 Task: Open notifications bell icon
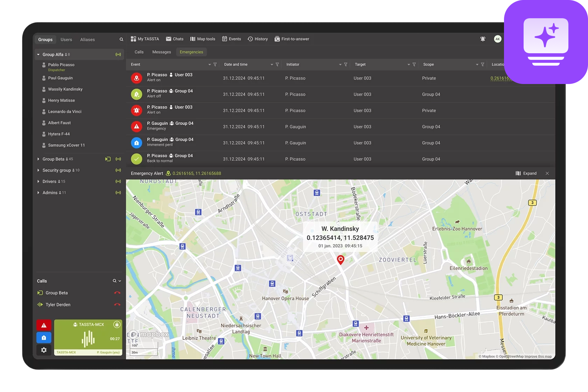483,39
